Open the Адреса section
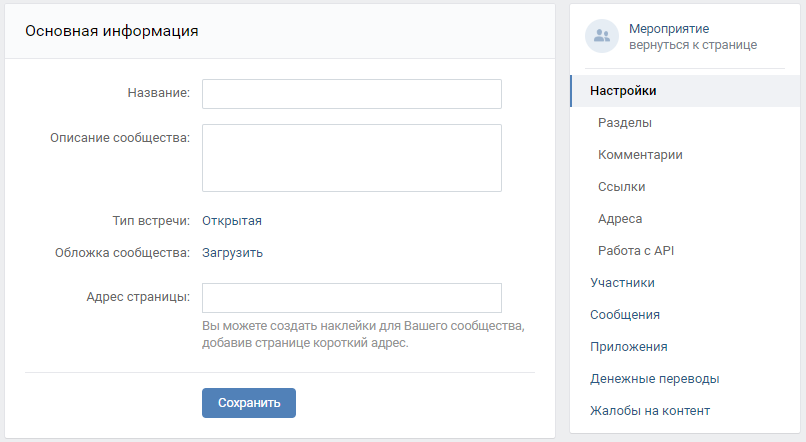The height and width of the screenshot is (442, 806). [x=620, y=219]
